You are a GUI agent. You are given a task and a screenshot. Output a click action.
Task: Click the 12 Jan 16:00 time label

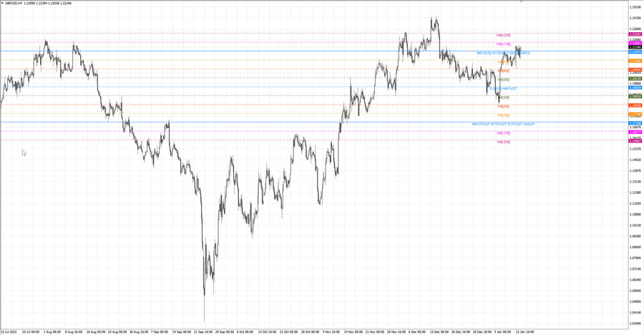(525, 331)
